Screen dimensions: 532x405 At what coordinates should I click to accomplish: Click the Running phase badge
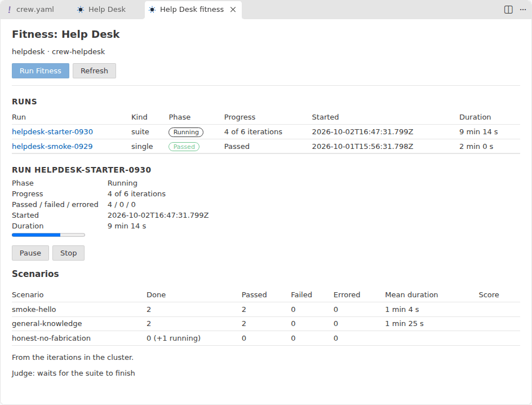pos(186,132)
